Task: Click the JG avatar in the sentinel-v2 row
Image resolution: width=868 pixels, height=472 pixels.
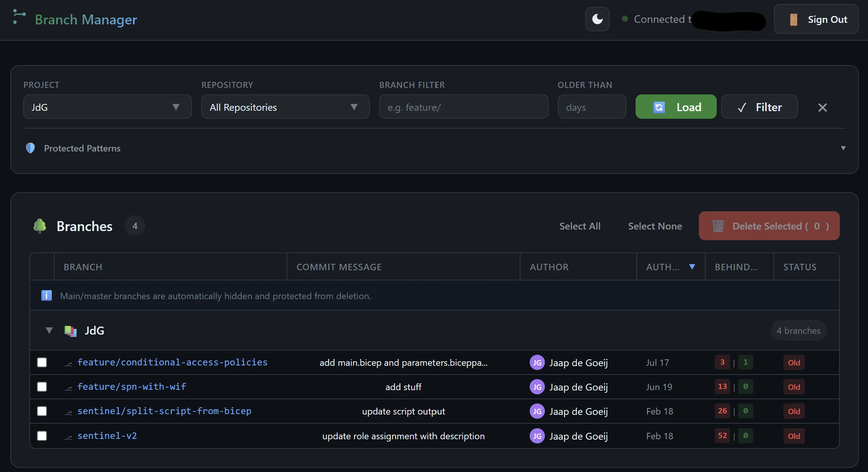Action: [537, 436]
